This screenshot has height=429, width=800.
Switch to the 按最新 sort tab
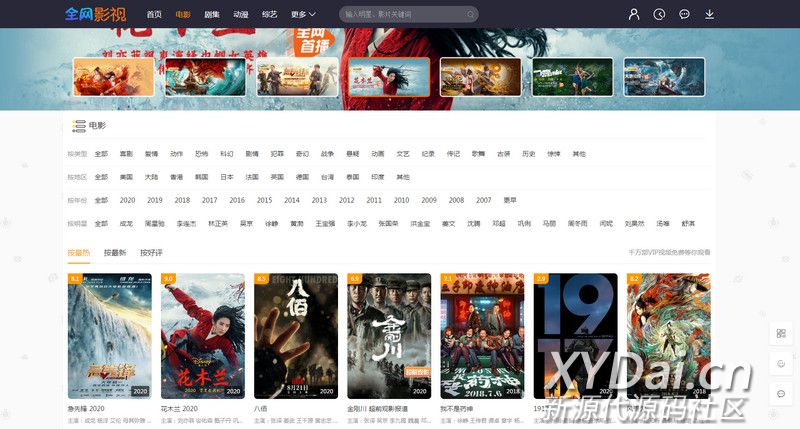point(115,253)
